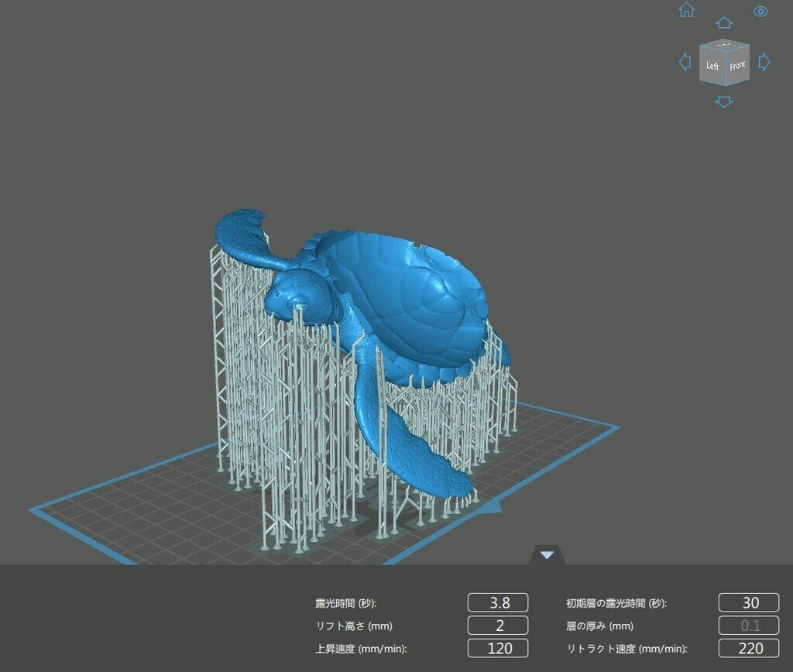This screenshot has width=793, height=672.
Task: Select the Left face of view cube
Action: click(712, 66)
